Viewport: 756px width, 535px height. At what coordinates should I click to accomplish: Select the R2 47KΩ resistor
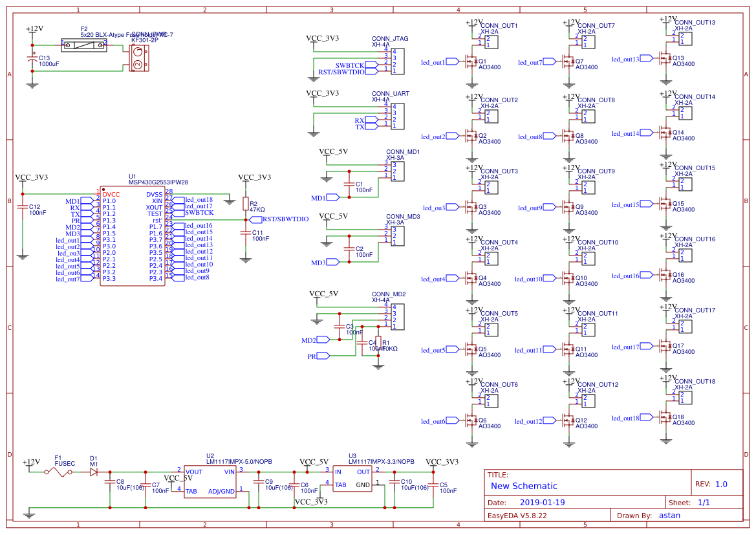(x=244, y=204)
